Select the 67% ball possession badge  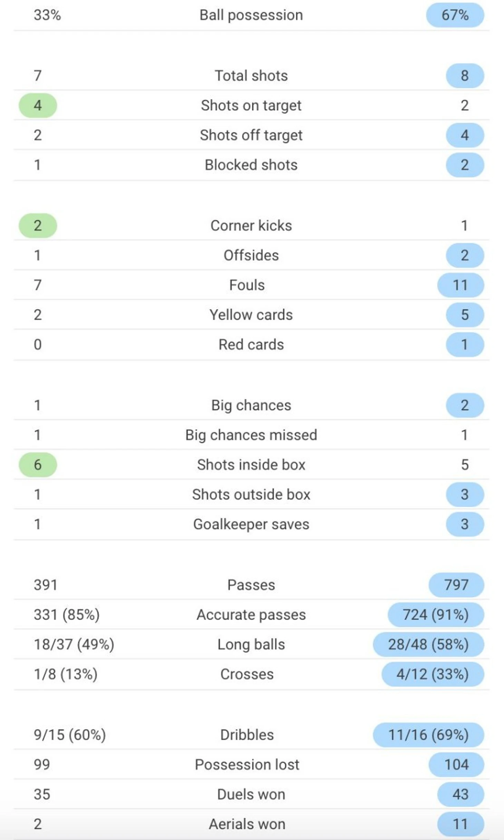click(x=455, y=15)
